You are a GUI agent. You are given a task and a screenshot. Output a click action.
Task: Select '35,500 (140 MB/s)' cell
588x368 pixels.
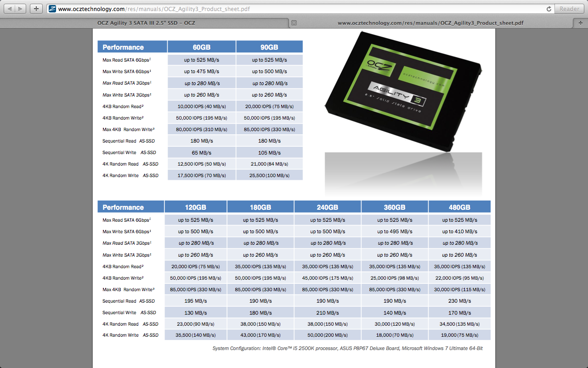coord(195,335)
